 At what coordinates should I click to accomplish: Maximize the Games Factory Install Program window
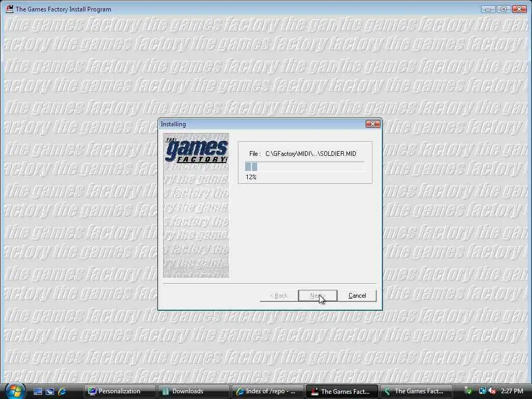(503, 9)
